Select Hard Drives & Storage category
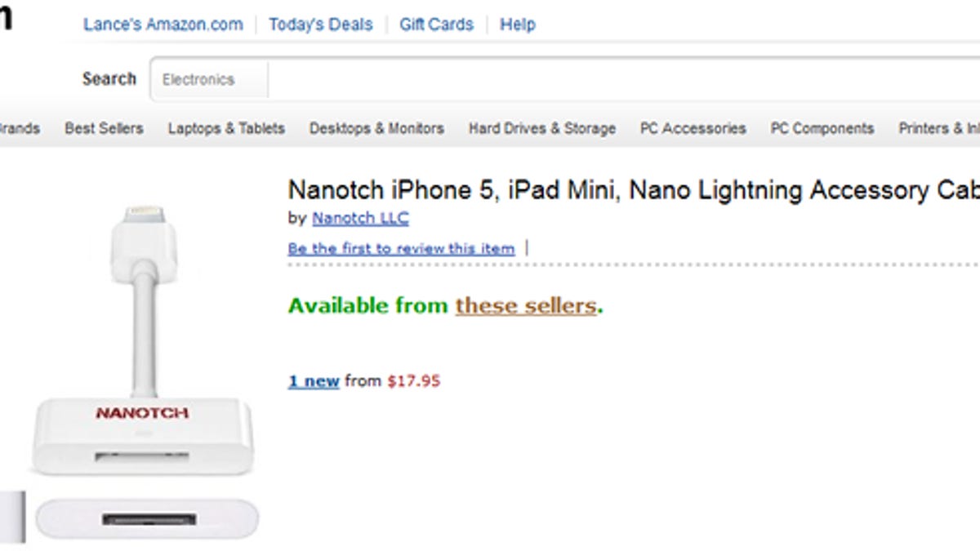Image resolution: width=980 pixels, height=551 pixels. [x=541, y=128]
